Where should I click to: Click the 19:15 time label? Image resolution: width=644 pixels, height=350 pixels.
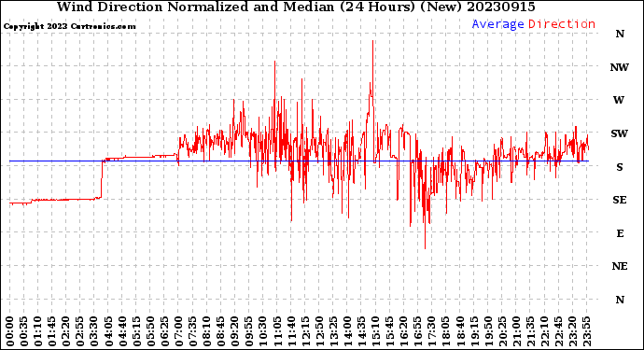pyautogui.click(x=474, y=331)
